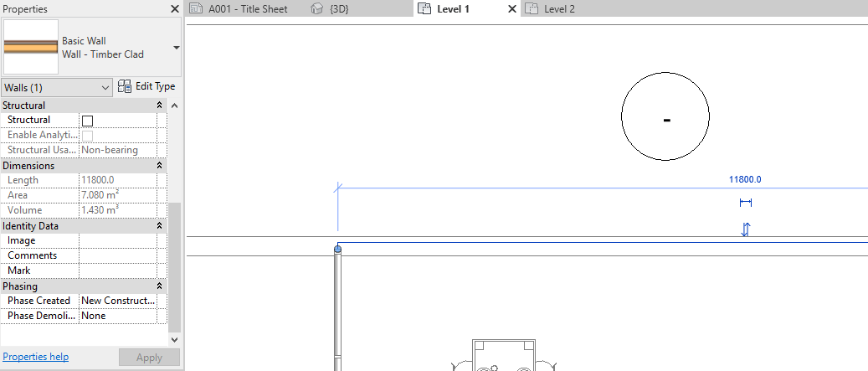868x371 pixels.
Task: Click the Properties panel scrollbar thumb
Action: [x=174, y=267]
